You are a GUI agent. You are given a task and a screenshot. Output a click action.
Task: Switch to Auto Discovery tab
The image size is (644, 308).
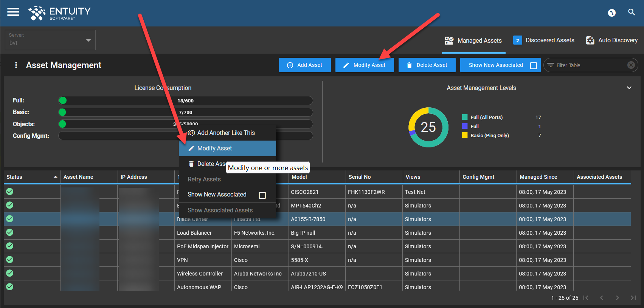612,40
